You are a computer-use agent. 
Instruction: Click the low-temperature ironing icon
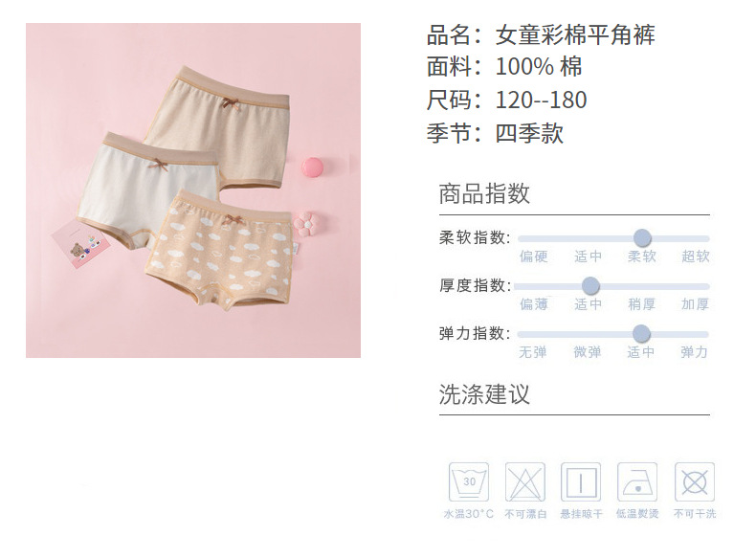pyautogui.click(x=637, y=482)
